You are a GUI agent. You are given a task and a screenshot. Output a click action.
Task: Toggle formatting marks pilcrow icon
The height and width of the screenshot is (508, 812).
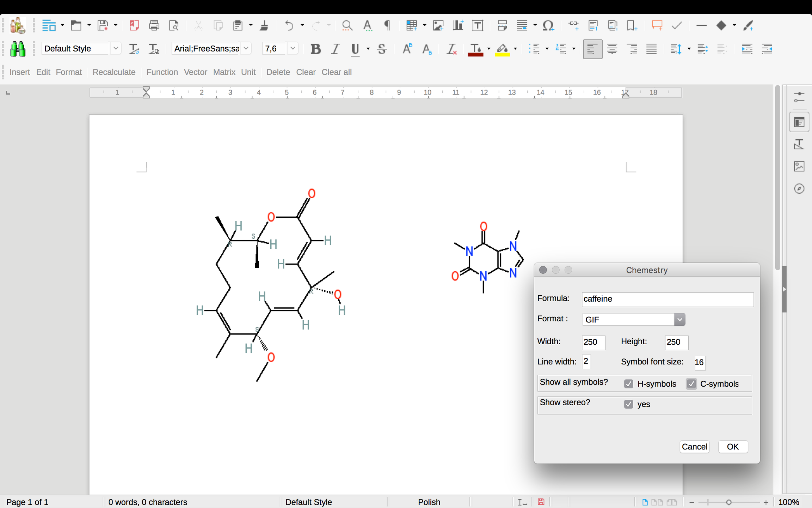tap(387, 25)
